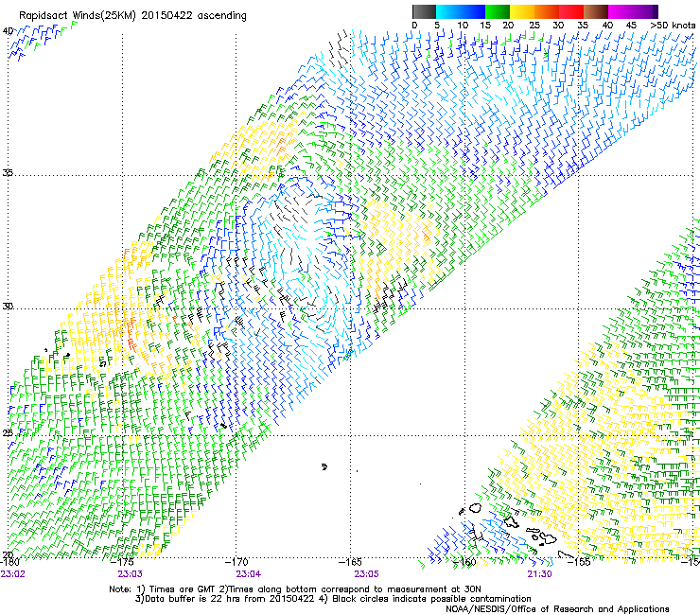The height and width of the screenshot is (615, 700).
Task: Click the longitude label '-155'
Action: (x=579, y=562)
